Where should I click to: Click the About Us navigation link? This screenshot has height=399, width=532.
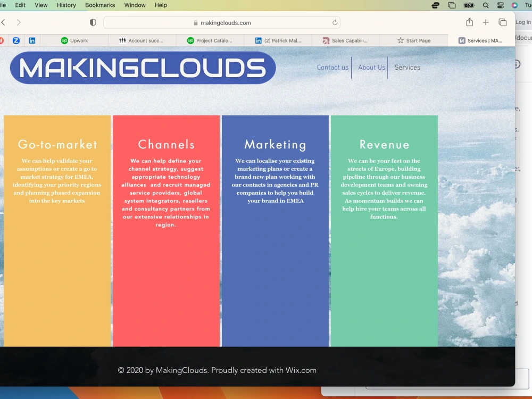(x=371, y=67)
